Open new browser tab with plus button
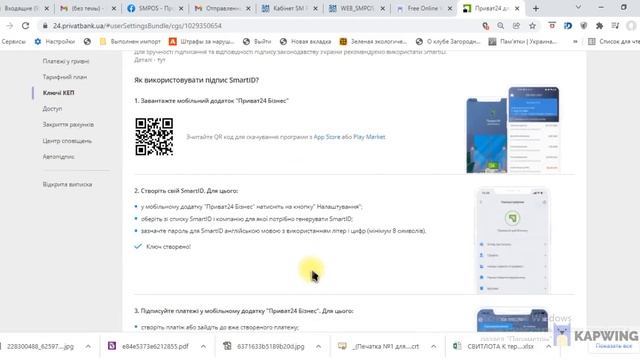 (536, 8)
